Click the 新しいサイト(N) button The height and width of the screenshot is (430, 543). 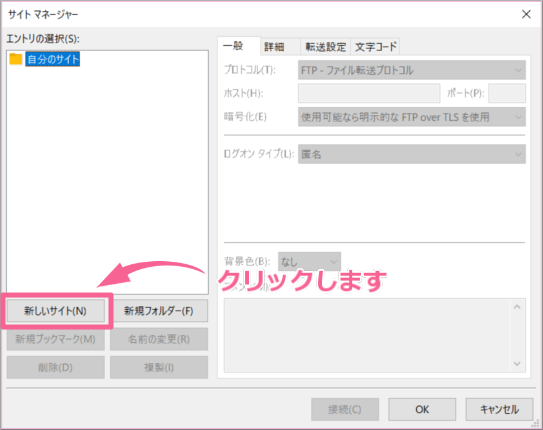[x=55, y=311]
